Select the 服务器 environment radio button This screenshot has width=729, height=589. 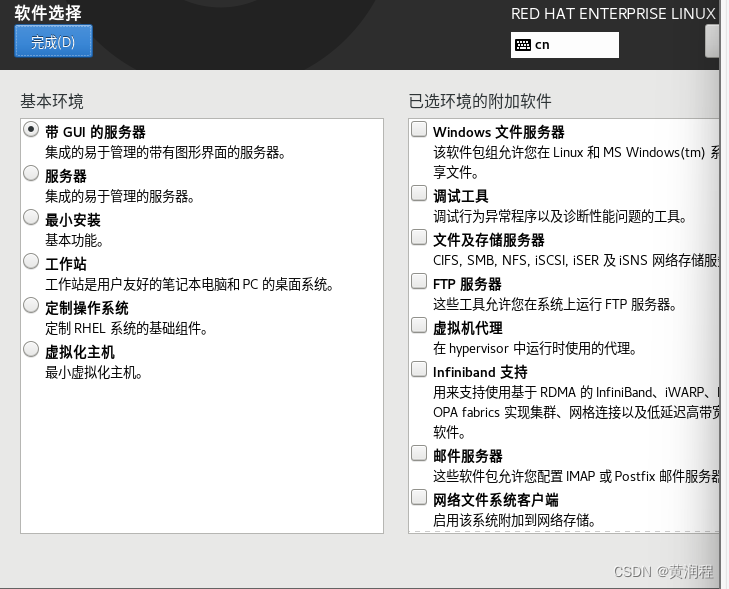31,173
